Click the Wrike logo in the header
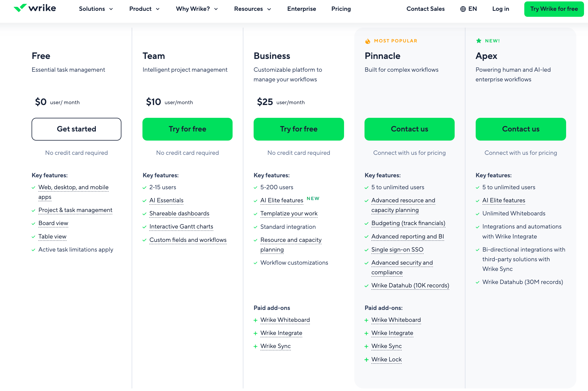This screenshot has width=588, height=391. pyautogui.click(x=35, y=8)
